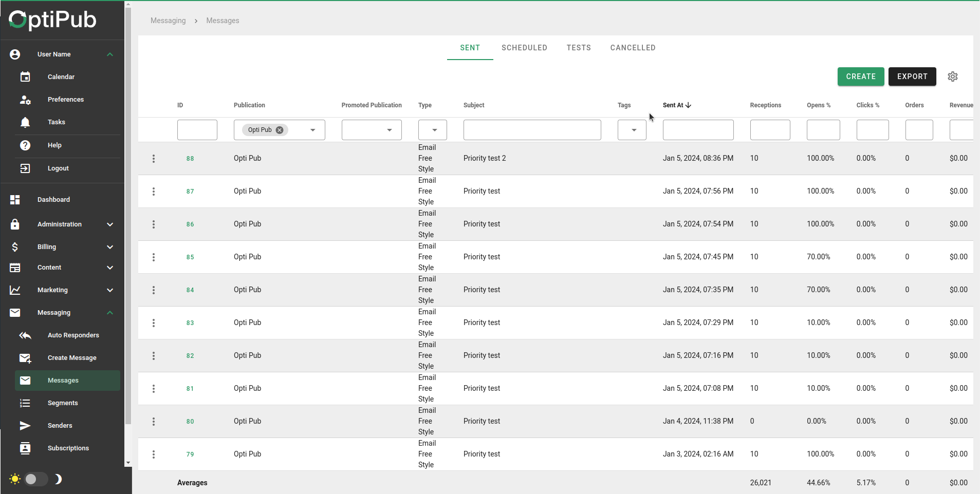980x494 pixels.
Task: Open the Type filter dropdown
Action: 433,130
